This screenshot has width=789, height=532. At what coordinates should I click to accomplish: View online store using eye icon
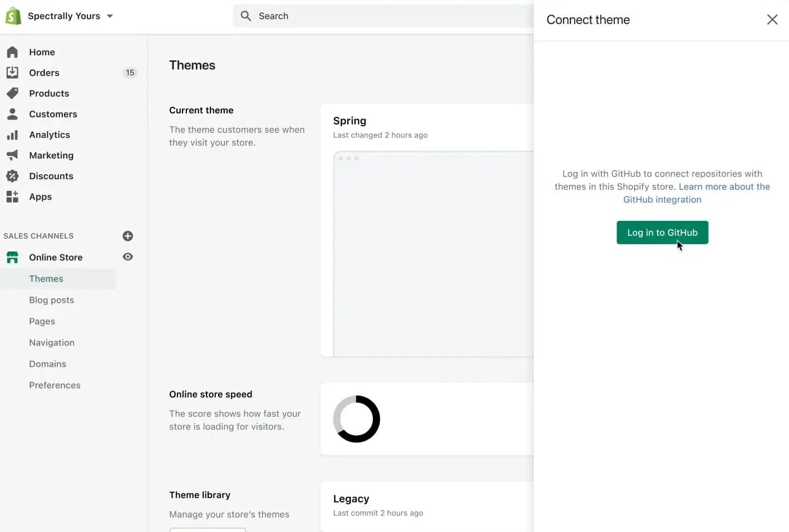[x=127, y=257]
